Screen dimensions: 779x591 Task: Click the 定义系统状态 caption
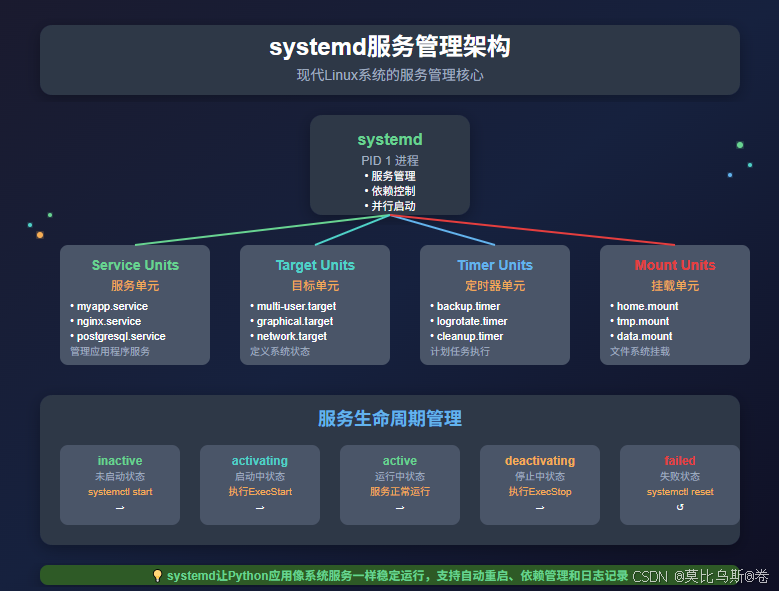coord(280,351)
